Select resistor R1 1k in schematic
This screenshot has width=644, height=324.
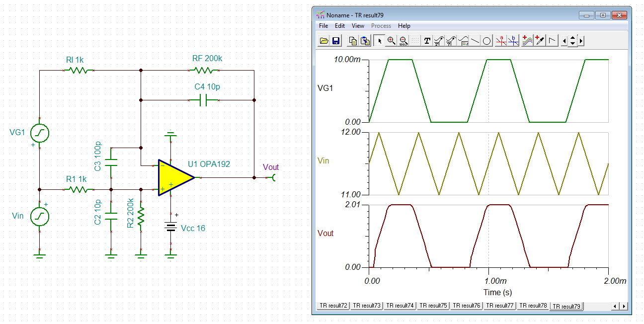tap(79, 189)
